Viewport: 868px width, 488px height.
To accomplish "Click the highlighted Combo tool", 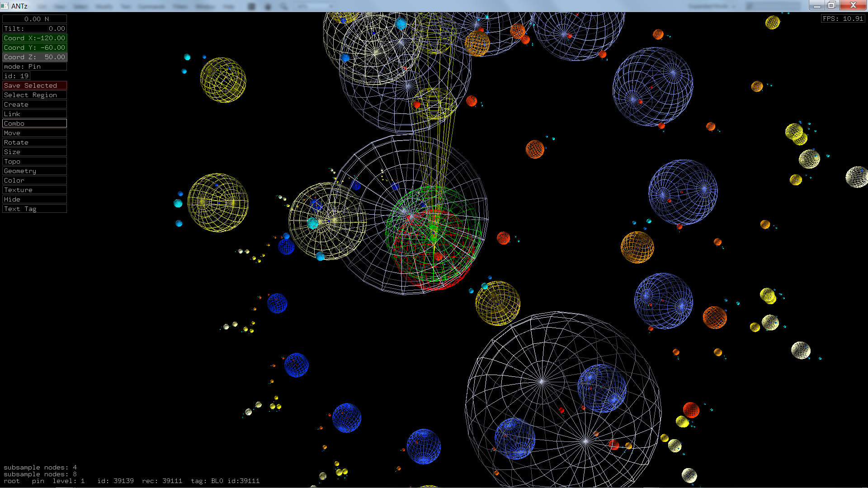I will pyautogui.click(x=34, y=123).
